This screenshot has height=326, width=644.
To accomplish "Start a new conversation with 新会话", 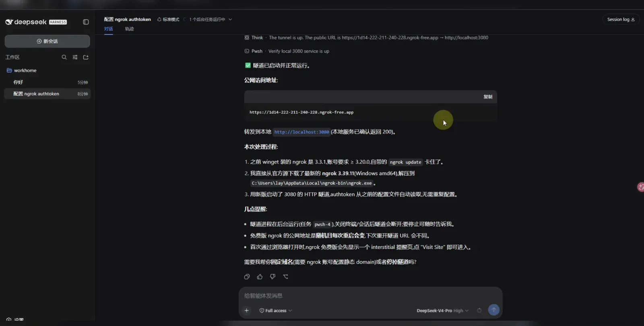I will click(x=47, y=41).
